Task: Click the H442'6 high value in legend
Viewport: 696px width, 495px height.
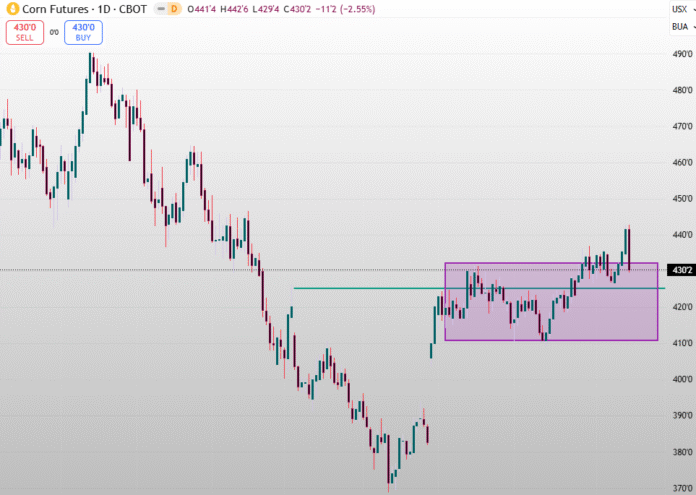Action: pyautogui.click(x=237, y=9)
